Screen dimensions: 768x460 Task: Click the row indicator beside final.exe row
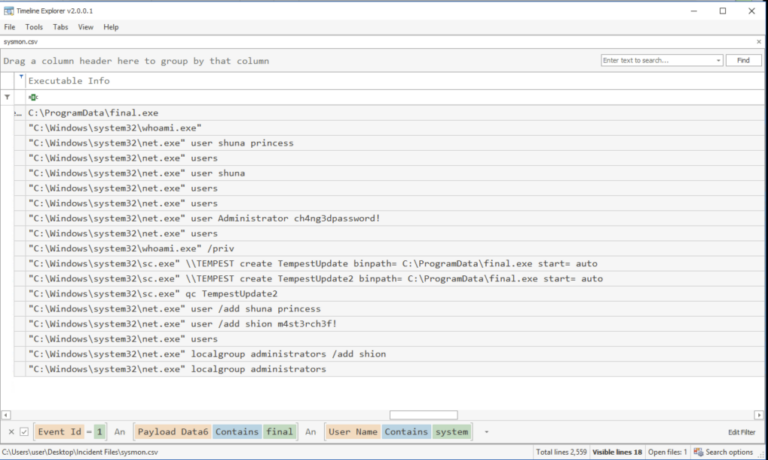[x=19, y=114]
